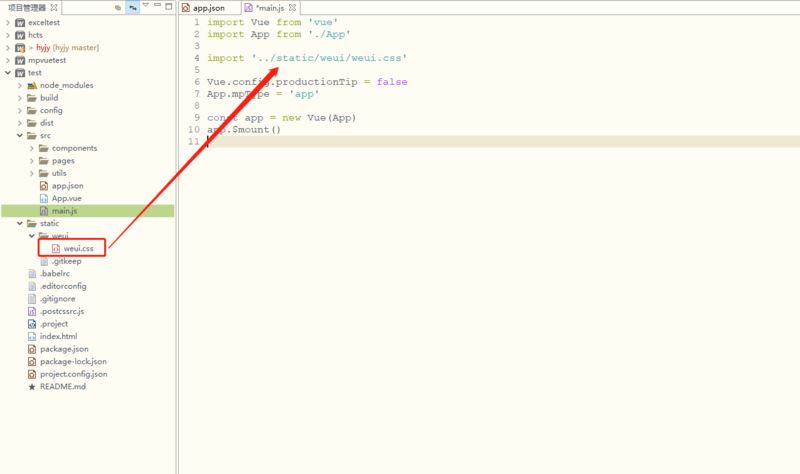The height and width of the screenshot is (474, 800).
Task: Click the src folder icon
Action: (x=32, y=135)
